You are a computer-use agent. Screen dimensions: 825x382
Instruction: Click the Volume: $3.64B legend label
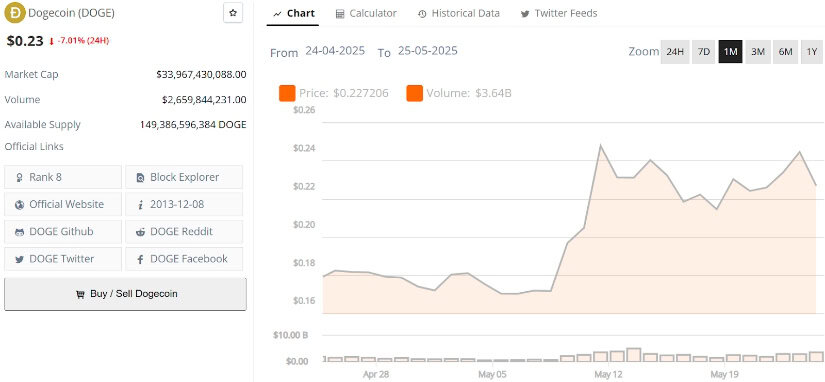pyautogui.click(x=469, y=94)
